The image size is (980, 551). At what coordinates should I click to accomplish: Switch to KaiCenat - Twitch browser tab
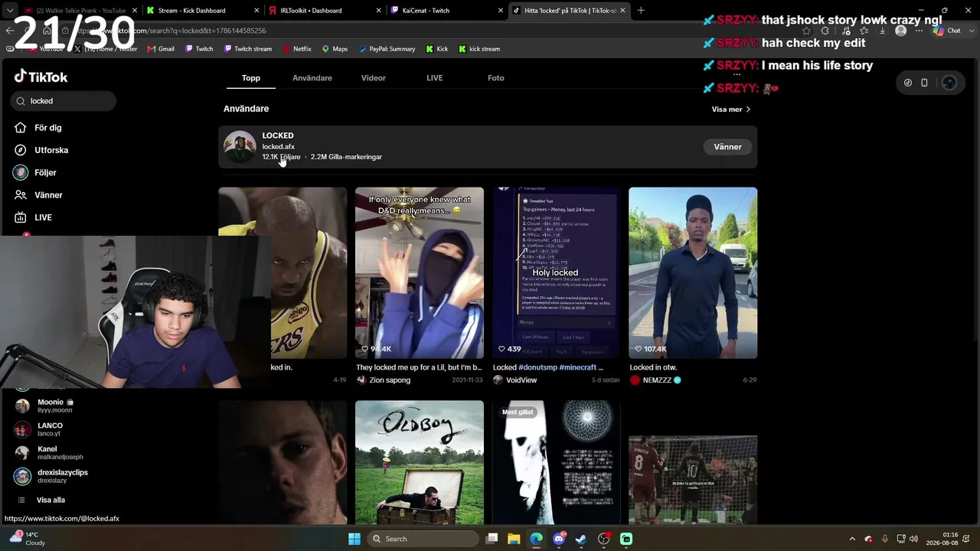coord(446,11)
